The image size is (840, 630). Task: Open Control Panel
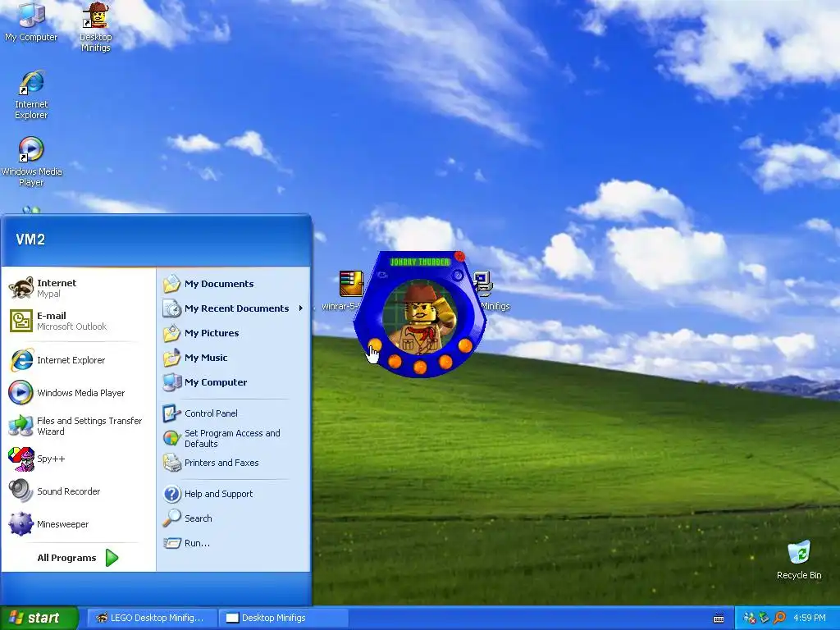tap(234, 413)
